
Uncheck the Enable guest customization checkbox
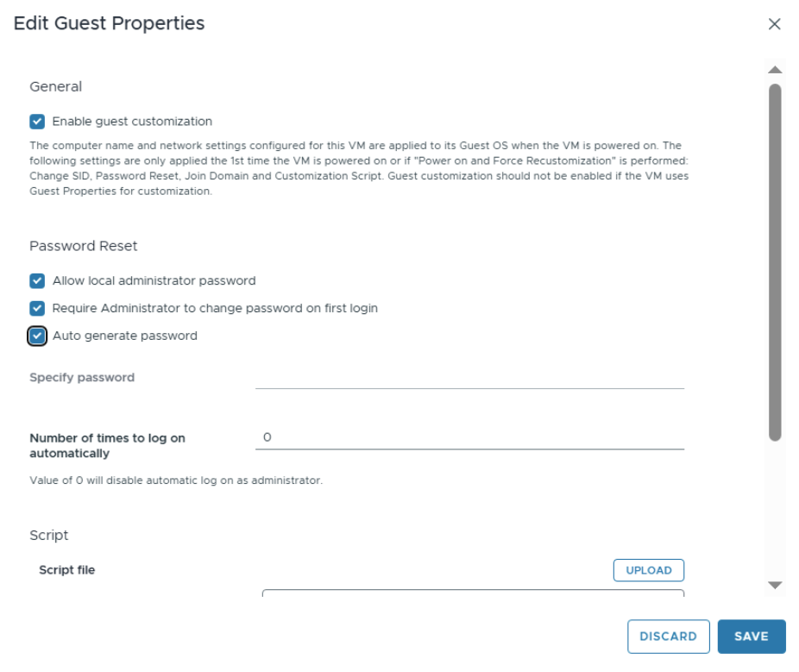(37, 122)
